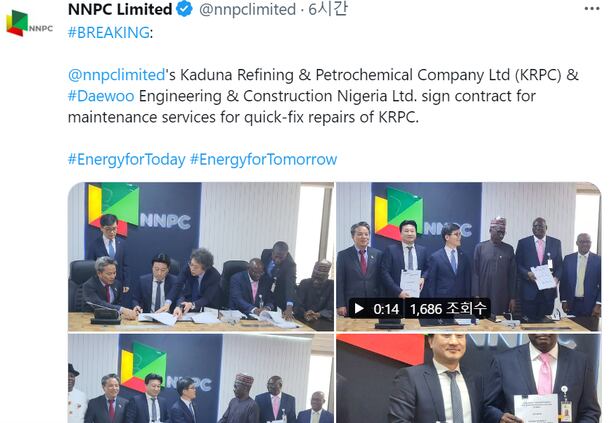Click the @nnpclimited handle in header
The width and height of the screenshot is (616, 423).
pos(248,9)
